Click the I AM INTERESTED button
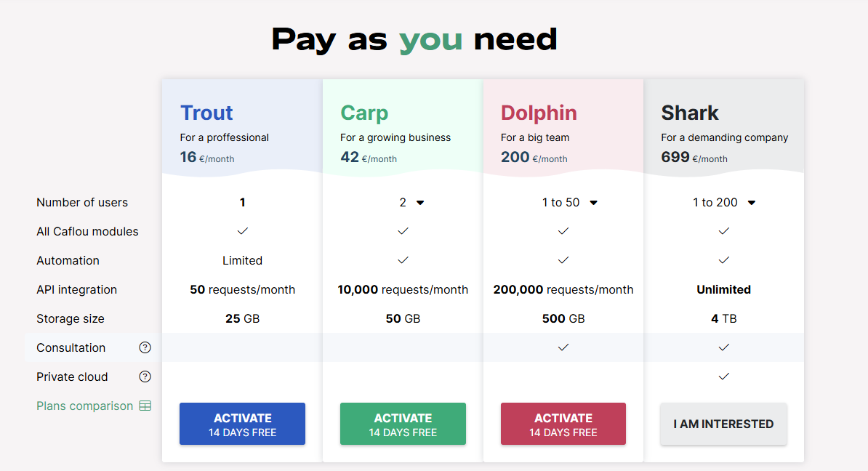The height and width of the screenshot is (471, 868). pos(723,424)
